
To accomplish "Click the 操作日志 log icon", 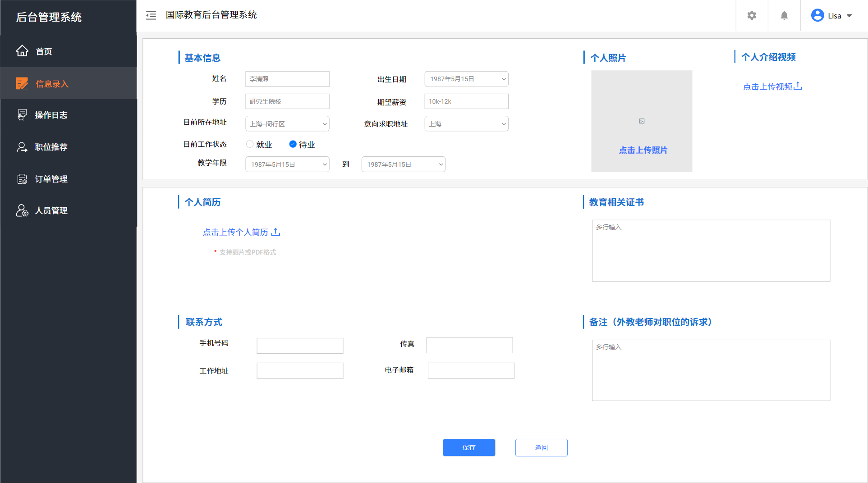I will [x=22, y=115].
